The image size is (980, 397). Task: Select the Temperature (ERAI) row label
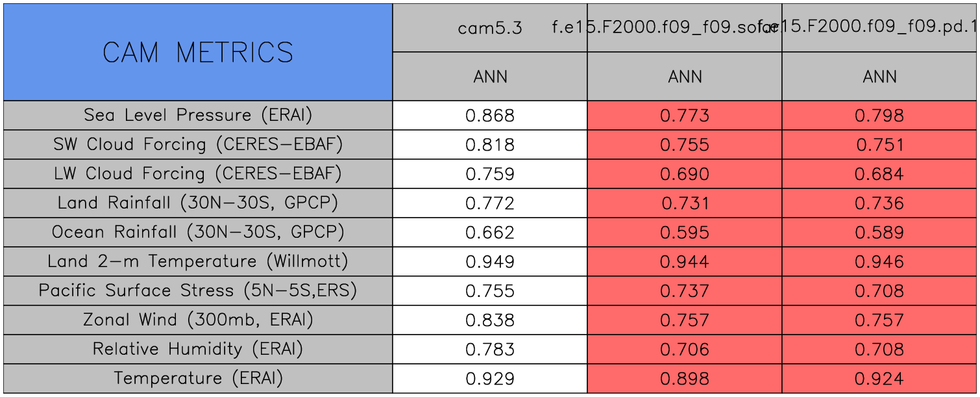click(x=198, y=378)
